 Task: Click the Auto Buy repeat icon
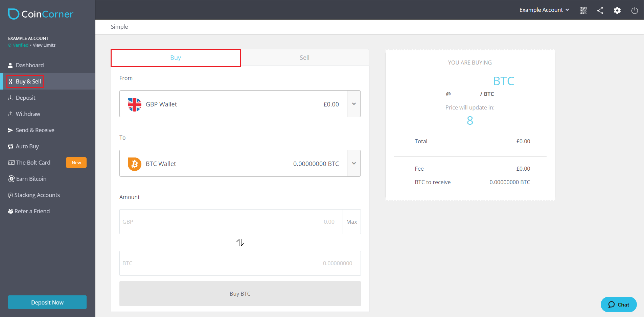tap(10, 146)
